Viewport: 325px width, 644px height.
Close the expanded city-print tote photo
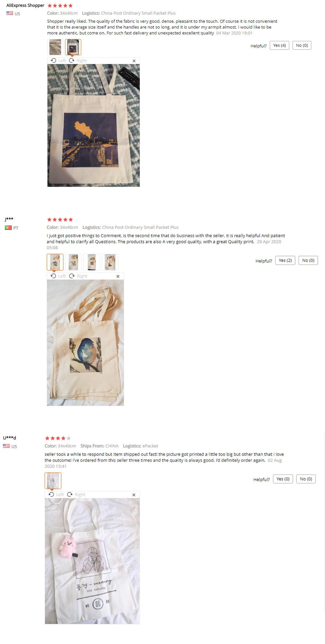[x=134, y=61]
